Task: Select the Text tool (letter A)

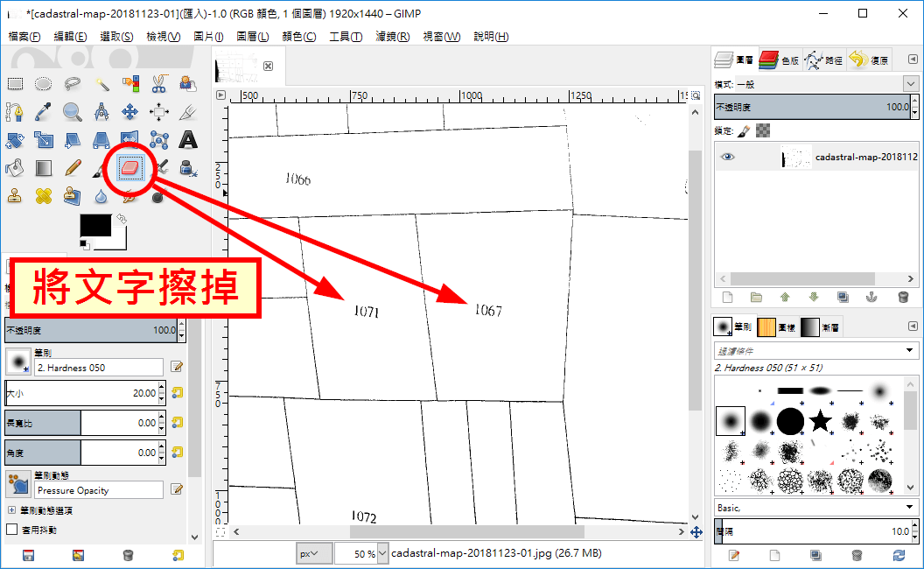Action: point(187,140)
